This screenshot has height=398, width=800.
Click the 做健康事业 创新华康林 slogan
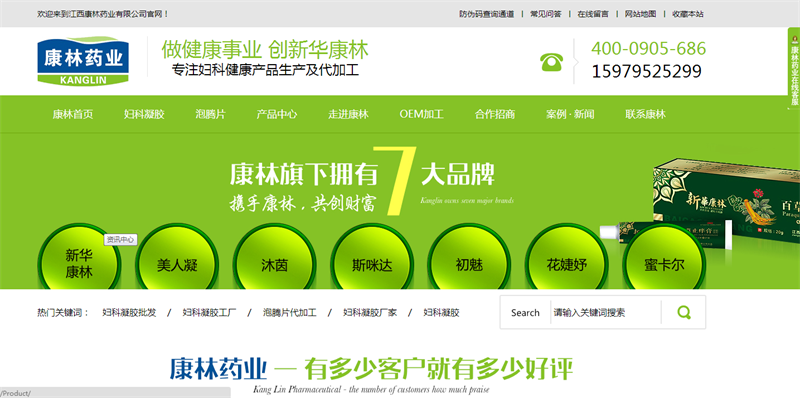265,49
